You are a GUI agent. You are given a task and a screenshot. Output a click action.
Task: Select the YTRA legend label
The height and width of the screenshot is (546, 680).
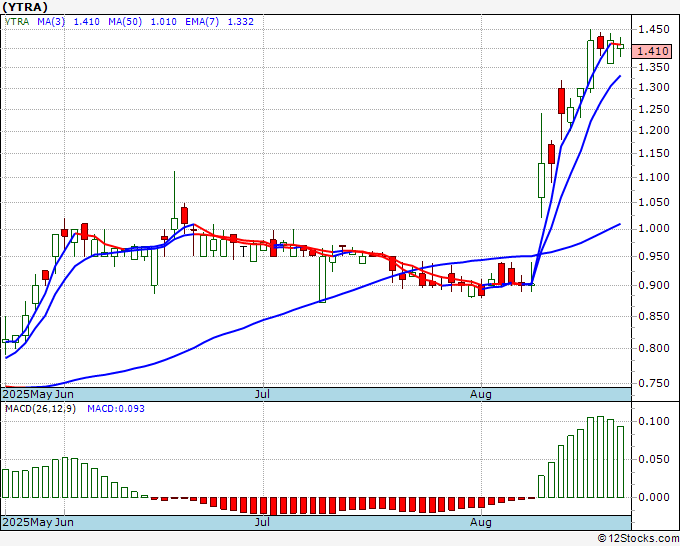17,22
